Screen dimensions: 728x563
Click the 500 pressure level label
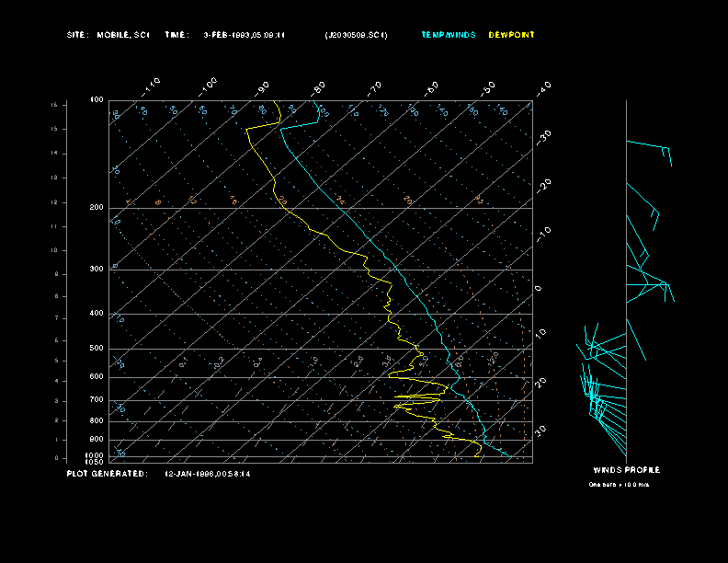(97, 349)
